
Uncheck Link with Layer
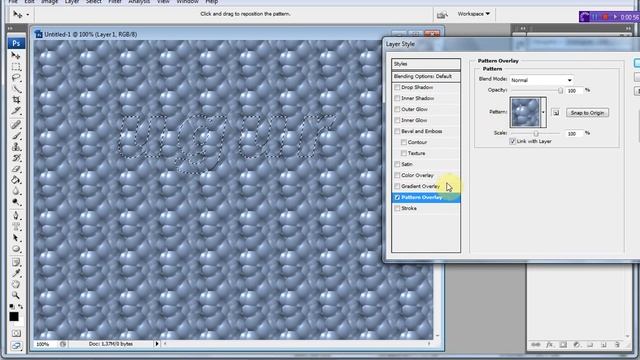(513, 141)
